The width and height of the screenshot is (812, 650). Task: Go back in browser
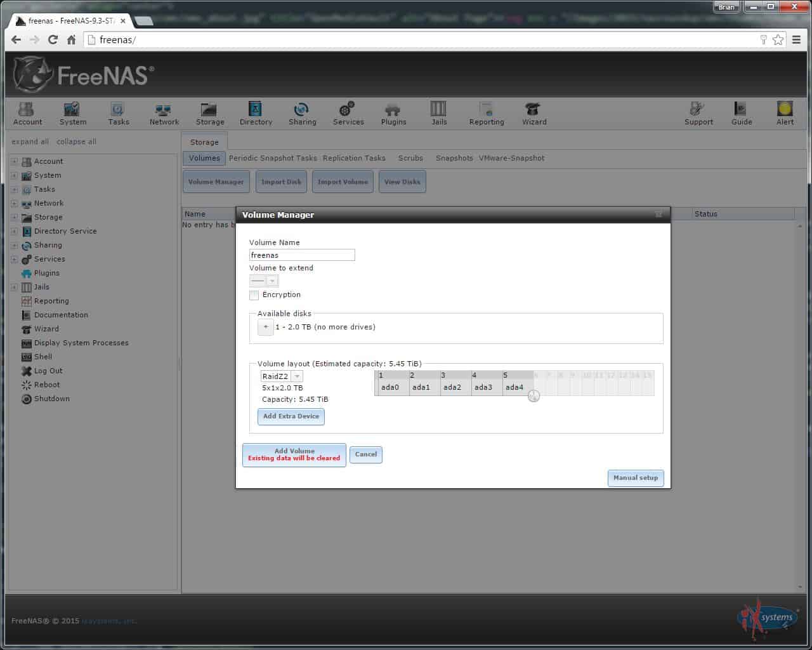16,39
